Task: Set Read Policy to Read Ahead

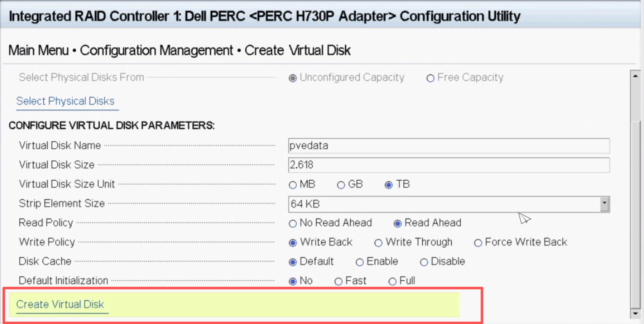Action: point(397,224)
